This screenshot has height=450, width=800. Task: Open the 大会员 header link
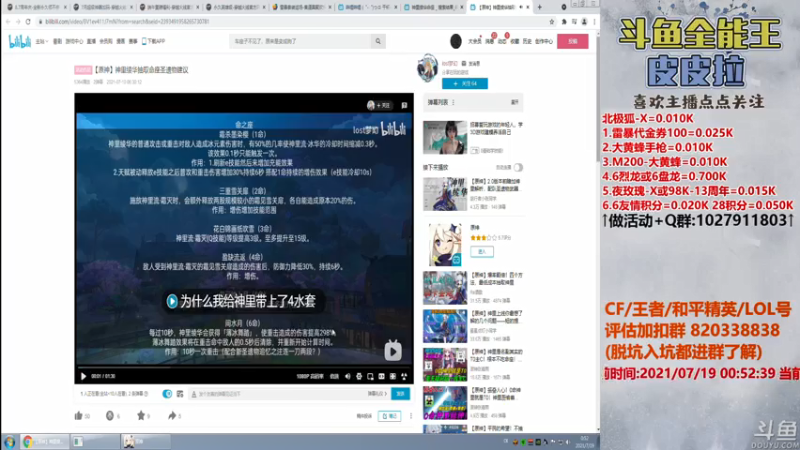(474, 41)
